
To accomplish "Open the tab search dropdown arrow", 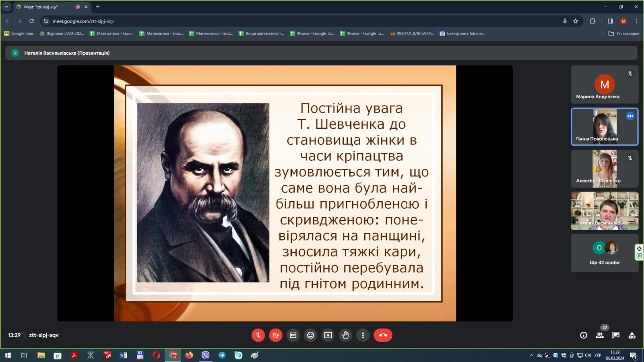I will click(x=6, y=6).
